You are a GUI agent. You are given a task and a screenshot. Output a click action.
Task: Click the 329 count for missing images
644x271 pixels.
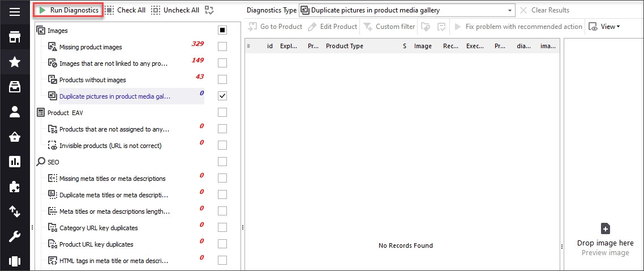click(x=198, y=44)
